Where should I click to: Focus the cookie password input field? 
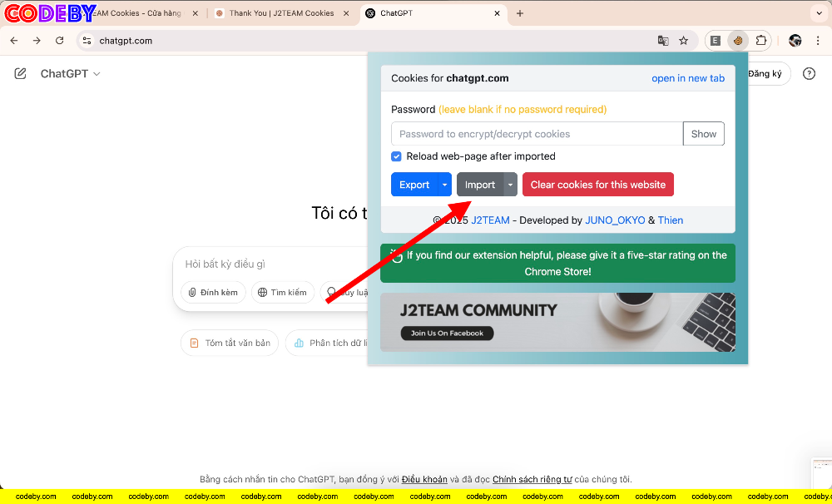point(537,134)
